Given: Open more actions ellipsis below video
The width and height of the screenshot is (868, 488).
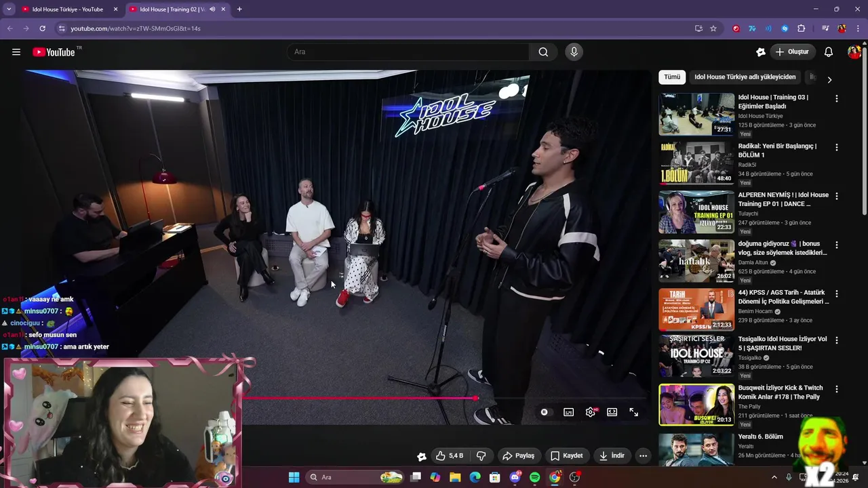Looking at the screenshot, I should pos(643,455).
